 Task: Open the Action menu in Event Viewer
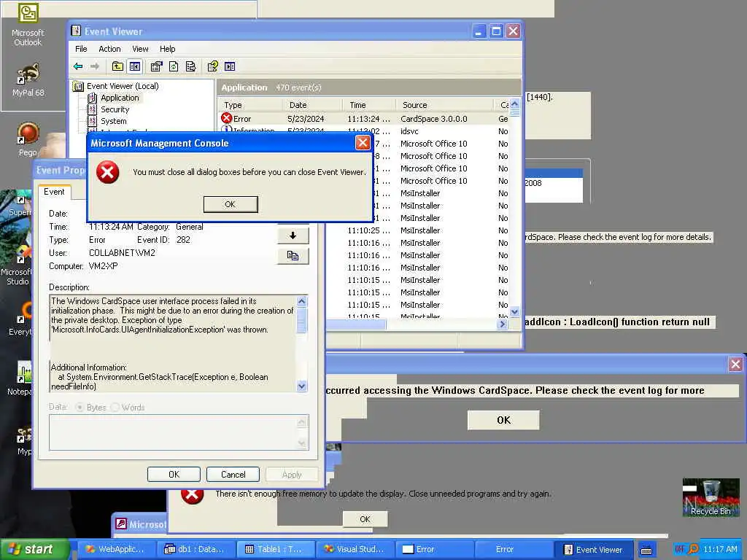coord(109,49)
